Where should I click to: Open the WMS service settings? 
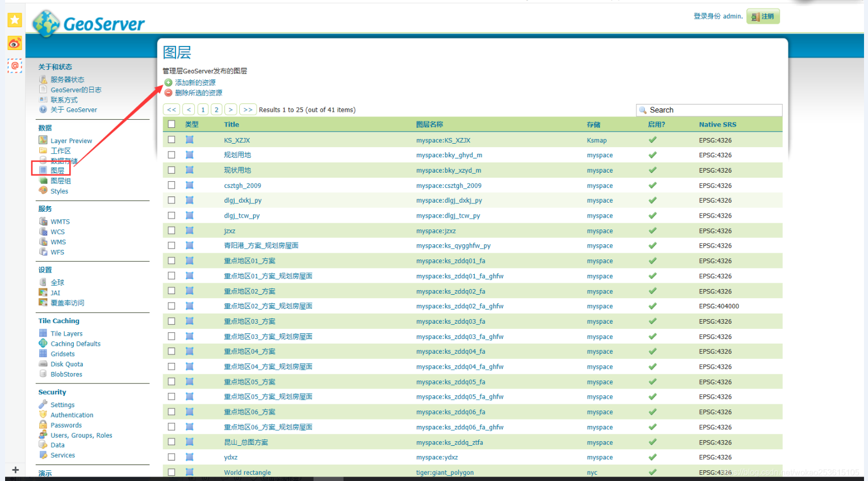click(57, 241)
